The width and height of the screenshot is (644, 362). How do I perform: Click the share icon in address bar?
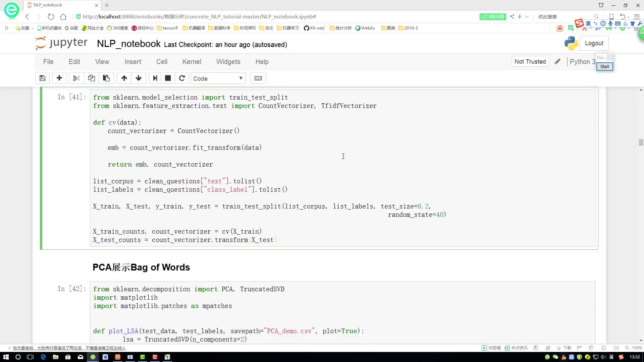point(512,16)
